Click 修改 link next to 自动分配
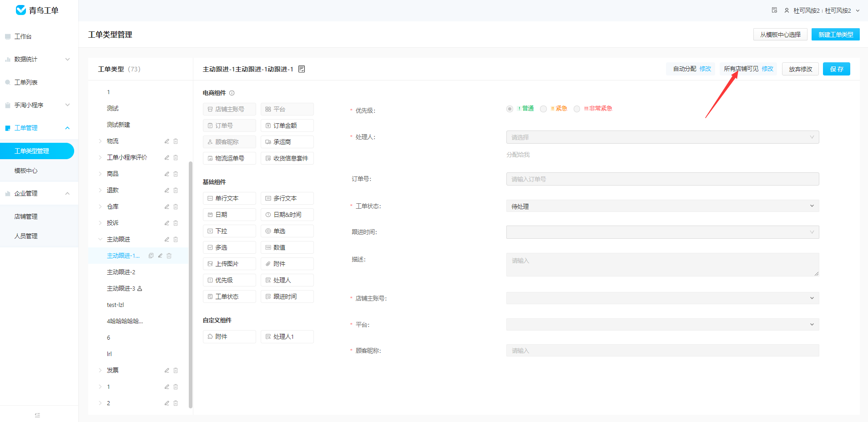Image resolution: width=868 pixels, height=422 pixels. [705, 69]
